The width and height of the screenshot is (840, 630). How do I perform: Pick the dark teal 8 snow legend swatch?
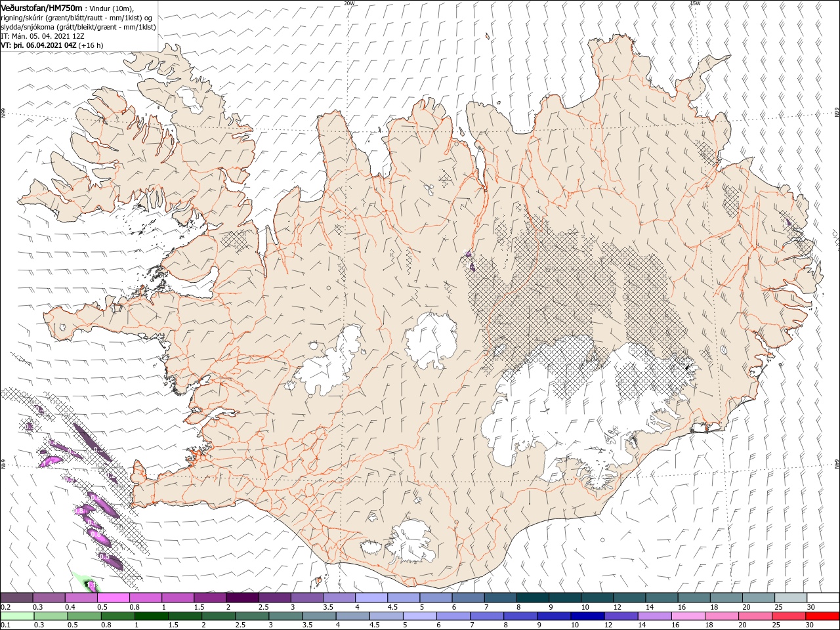532,598
